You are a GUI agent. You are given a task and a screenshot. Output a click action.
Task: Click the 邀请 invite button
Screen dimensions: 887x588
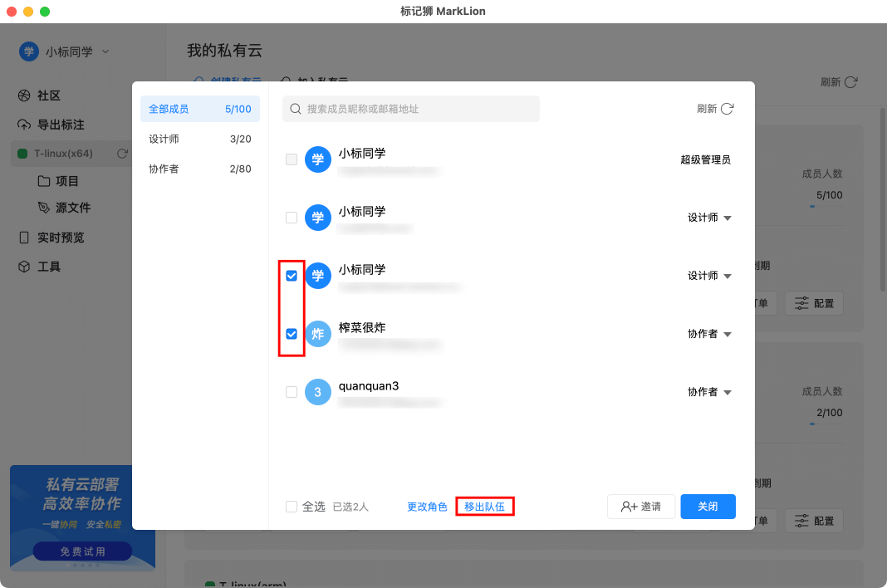641,507
